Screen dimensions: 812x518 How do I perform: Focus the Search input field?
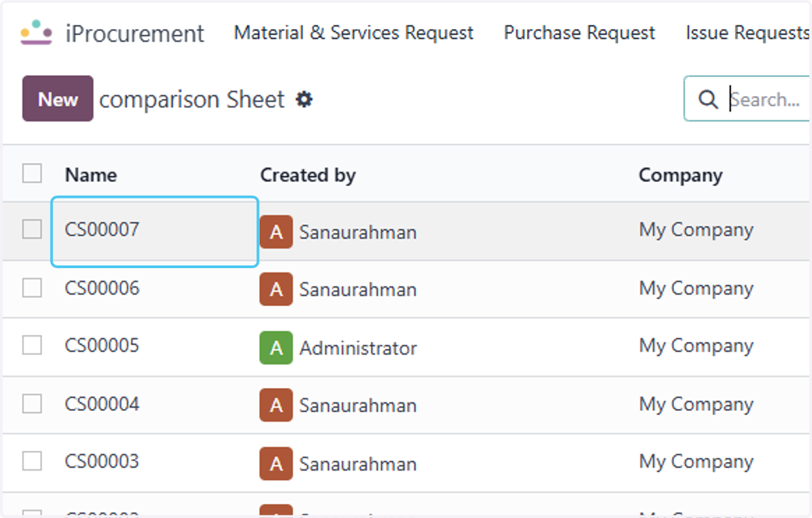(765, 100)
